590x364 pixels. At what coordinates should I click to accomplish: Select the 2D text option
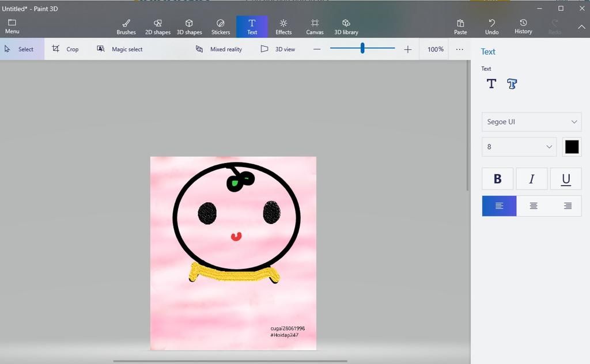(491, 84)
